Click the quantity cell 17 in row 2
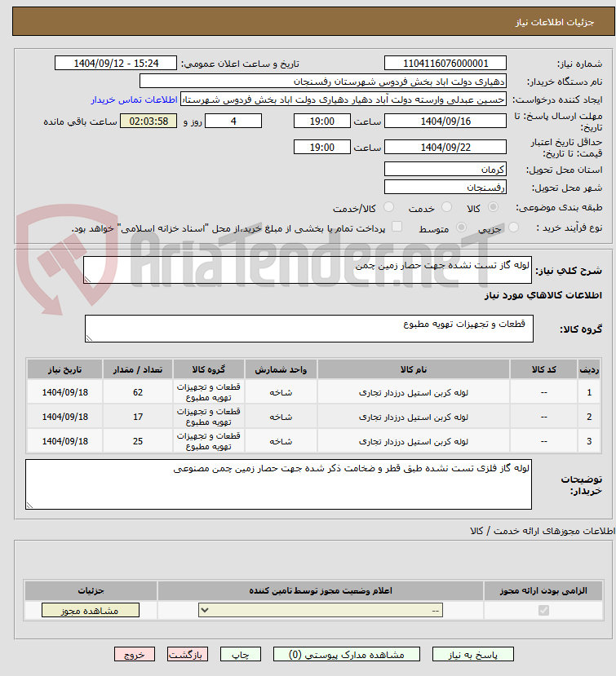Screen dimensions: 616x676 pyautogui.click(x=138, y=417)
